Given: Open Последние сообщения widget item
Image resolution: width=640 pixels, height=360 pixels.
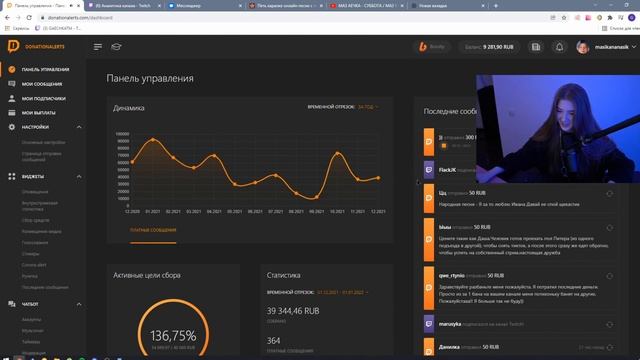Looking at the screenshot, I should [45, 287].
